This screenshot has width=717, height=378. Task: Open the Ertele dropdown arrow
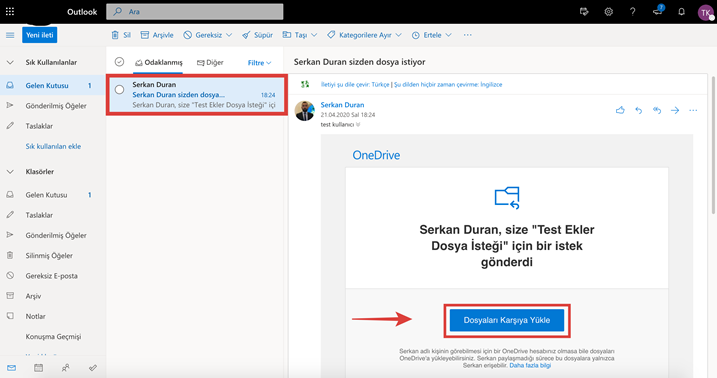[449, 35]
